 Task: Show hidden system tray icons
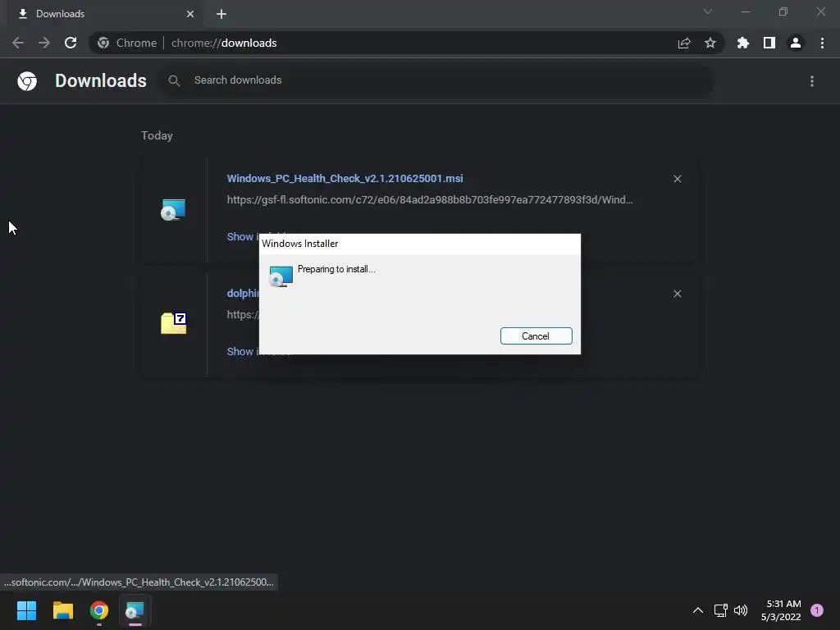[697, 610]
